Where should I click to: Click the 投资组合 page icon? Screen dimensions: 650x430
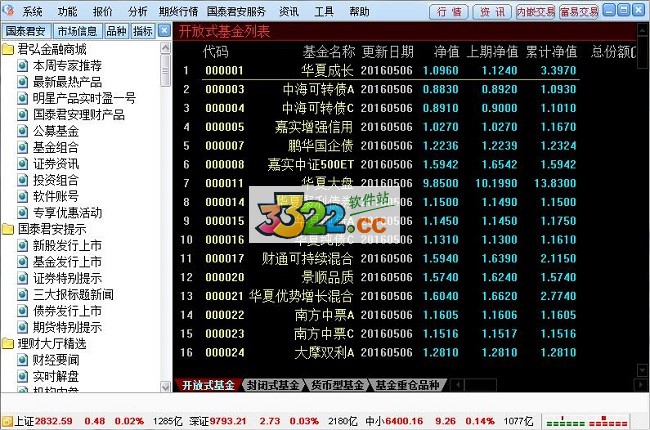pyautogui.click(x=23, y=180)
